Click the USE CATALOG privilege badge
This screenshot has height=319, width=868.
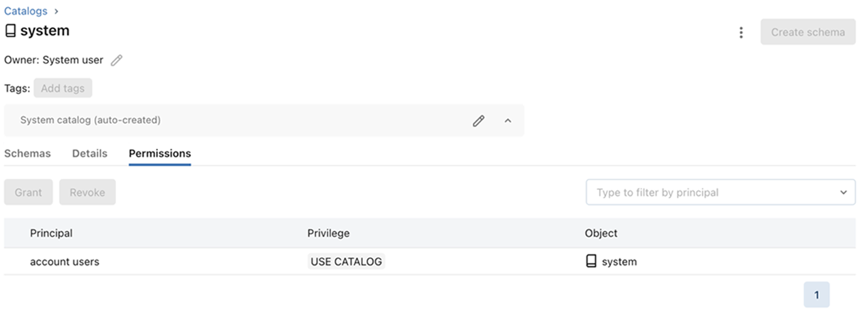point(346,261)
